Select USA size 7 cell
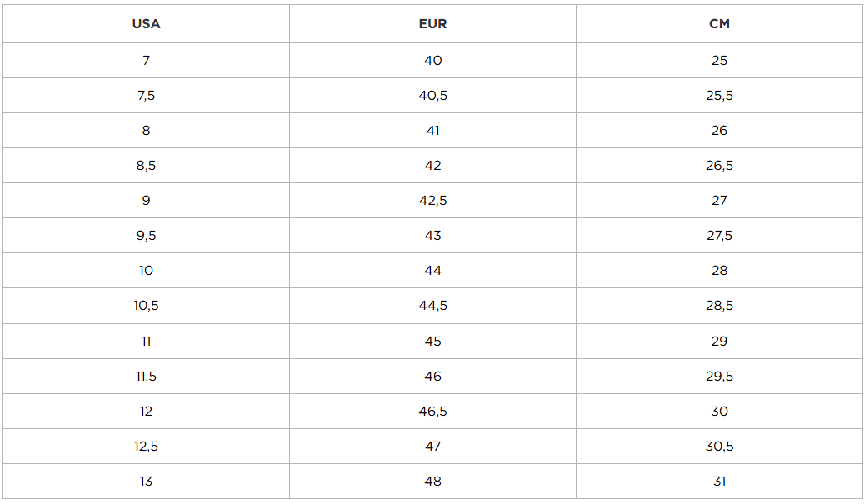The height and width of the screenshot is (504, 864). pos(146,61)
